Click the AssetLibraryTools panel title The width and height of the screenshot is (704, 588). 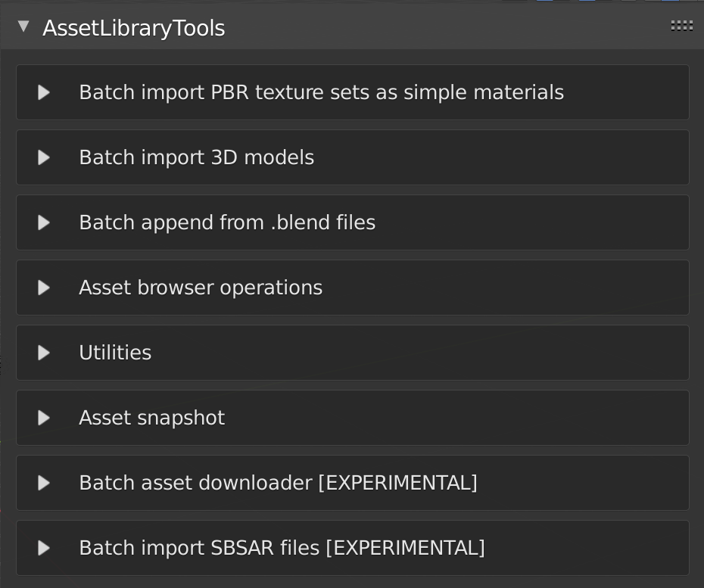pos(133,28)
